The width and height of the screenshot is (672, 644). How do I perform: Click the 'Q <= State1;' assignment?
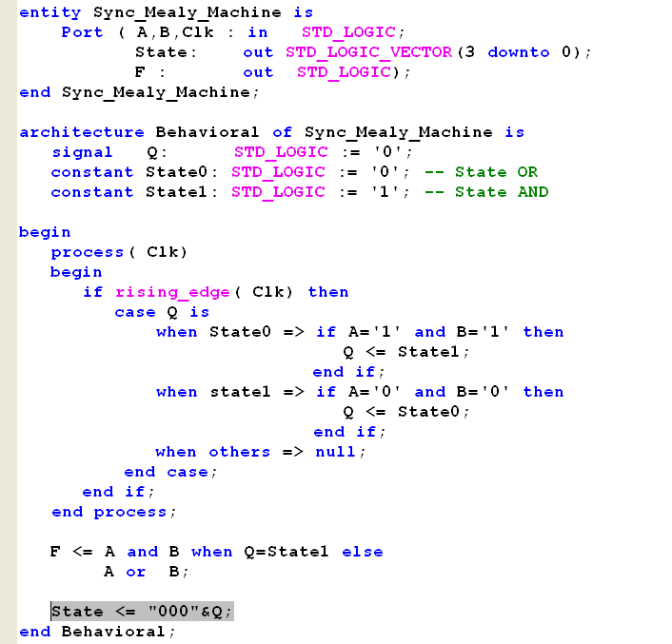coord(406,352)
